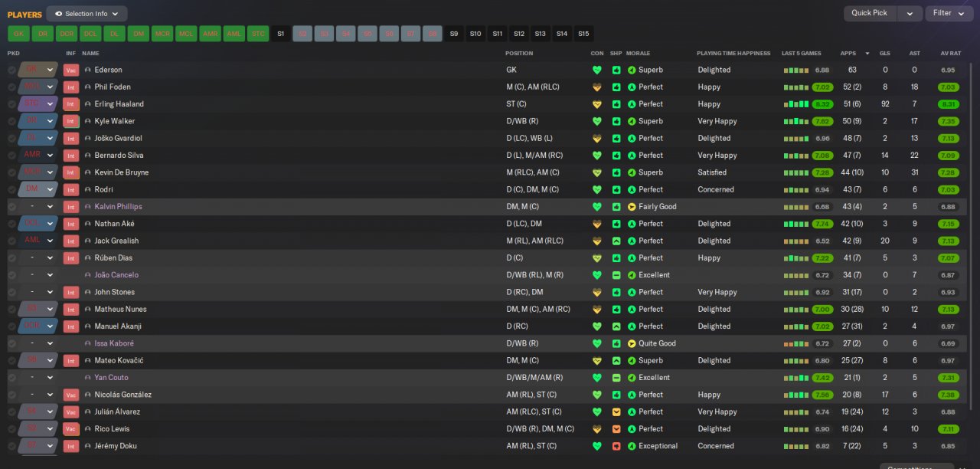
Task: Select the STC position slot
Action: coord(258,34)
